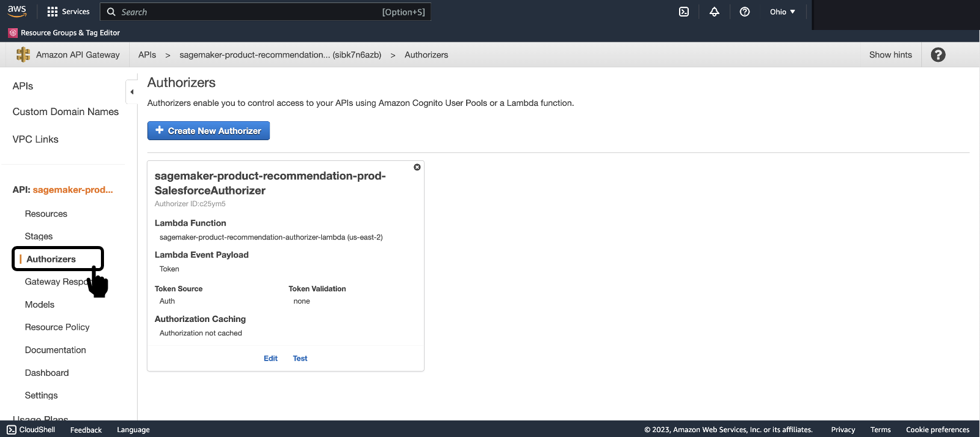
Task: Click the Authorization not cached text
Action: [201, 333]
